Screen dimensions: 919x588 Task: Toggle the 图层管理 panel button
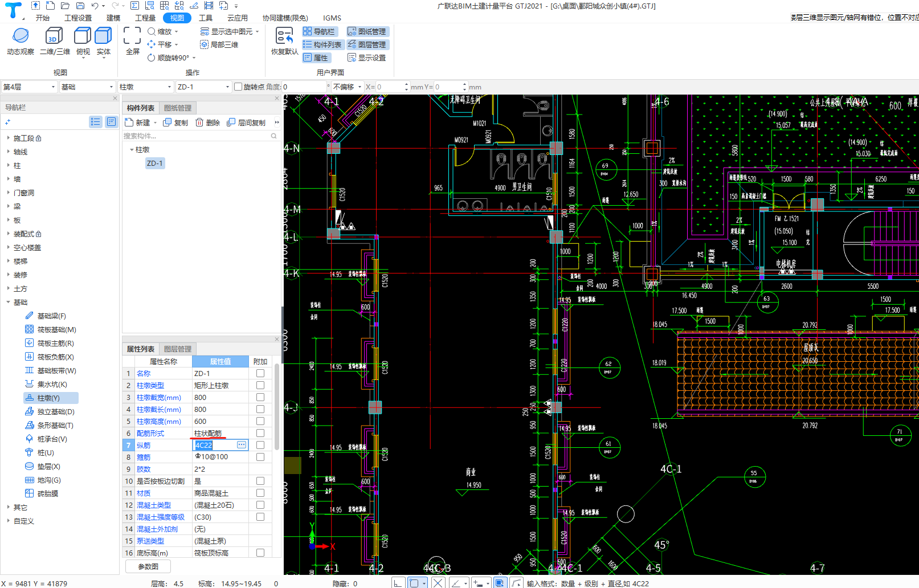[x=367, y=44]
